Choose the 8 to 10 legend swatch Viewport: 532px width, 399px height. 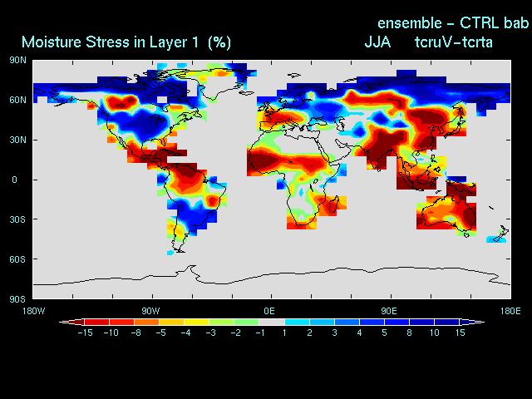coord(422,322)
